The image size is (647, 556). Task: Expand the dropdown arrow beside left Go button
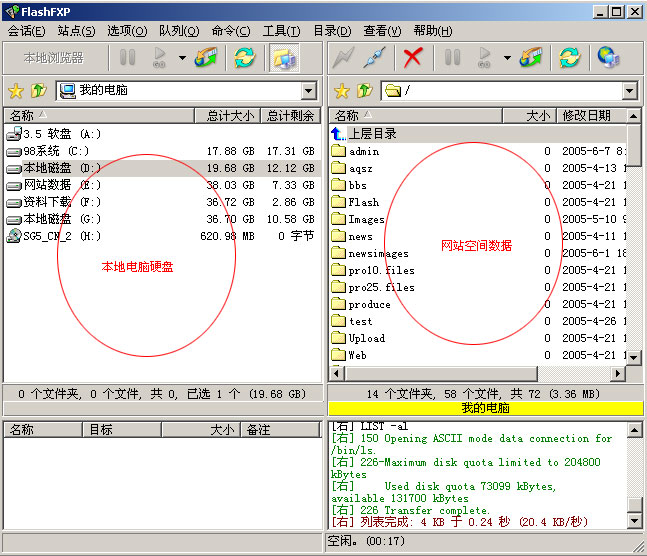pos(182,58)
